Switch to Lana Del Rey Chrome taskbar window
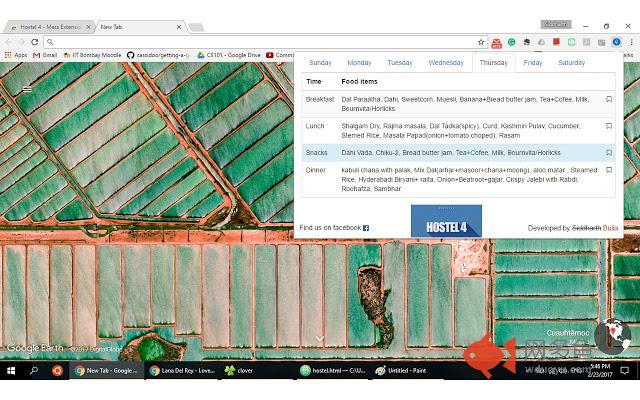640x400 pixels. [x=182, y=370]
